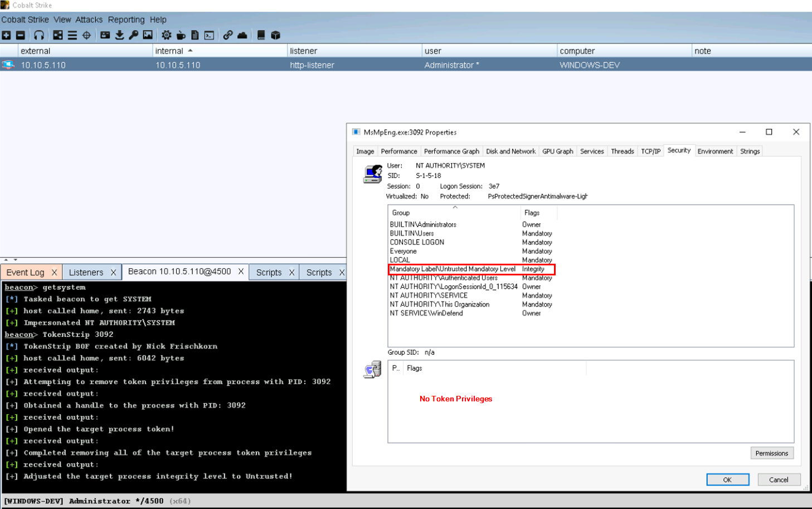View keystrokes using key icon
Image resolution: width=812 pixels, height=509 pixels.
pos(133,35)
